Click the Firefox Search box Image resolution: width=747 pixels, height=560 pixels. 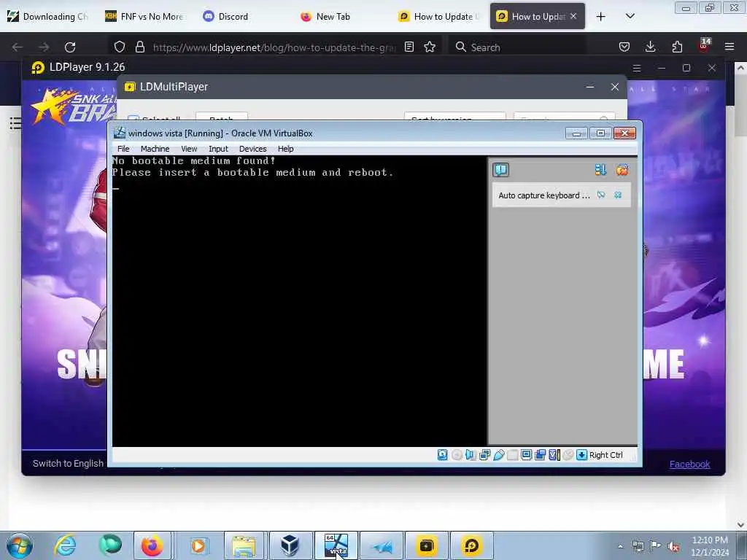pos(517,47)
